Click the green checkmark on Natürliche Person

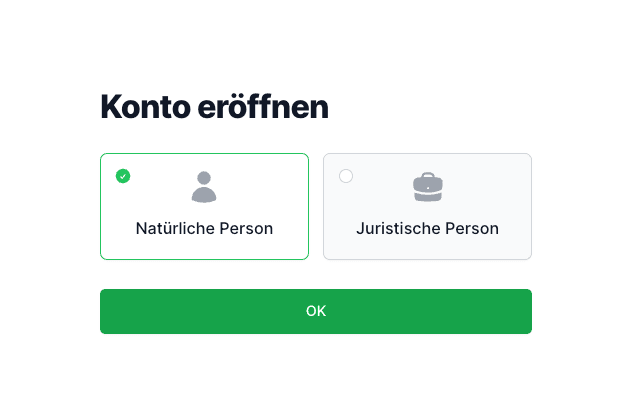click(x=123, y=176)
